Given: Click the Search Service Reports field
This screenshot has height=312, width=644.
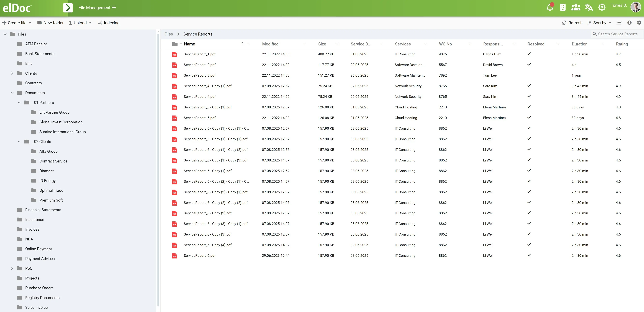Looking at the screenshot, I should point(617,34).
